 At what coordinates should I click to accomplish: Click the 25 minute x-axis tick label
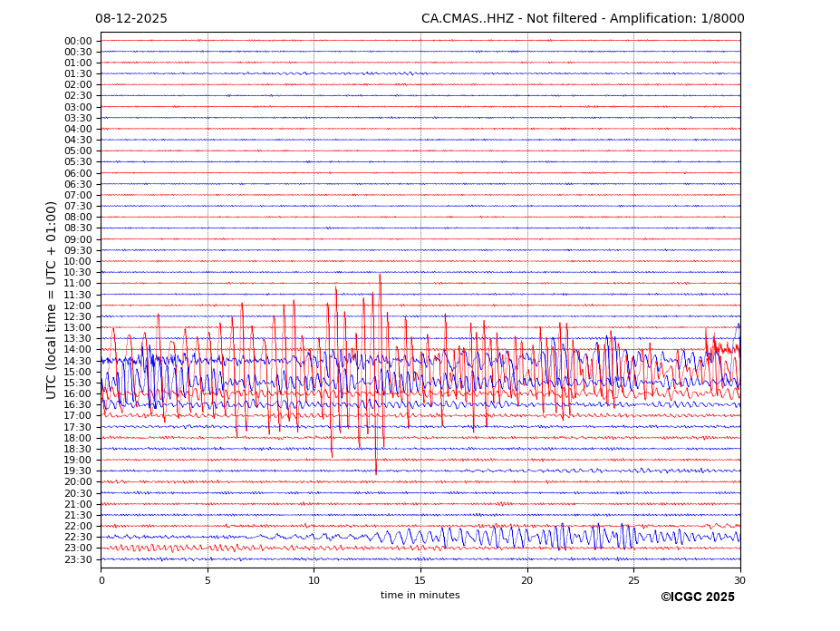(633, 580)
